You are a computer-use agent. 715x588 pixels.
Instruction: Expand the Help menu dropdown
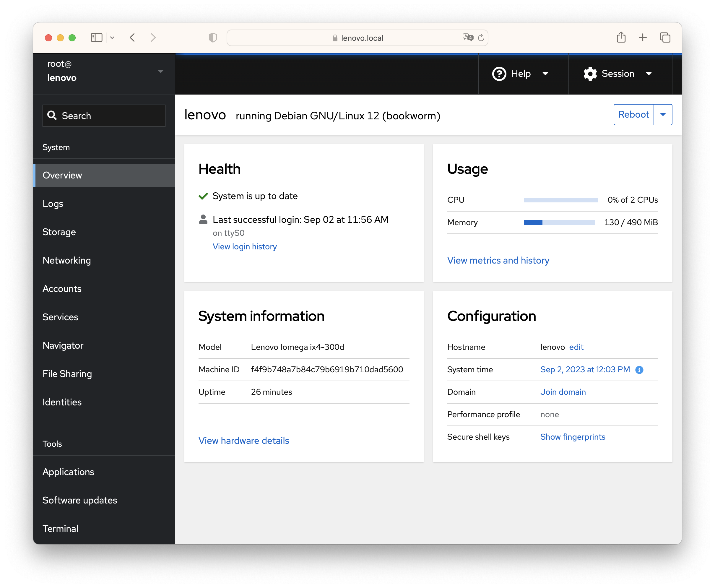(x=545, y=74)
